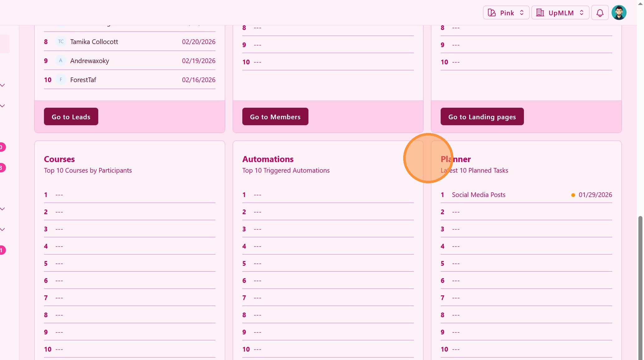Expand the first sidebar chevron
This screenshot has width=644, height=360.
tap(2, 85)
